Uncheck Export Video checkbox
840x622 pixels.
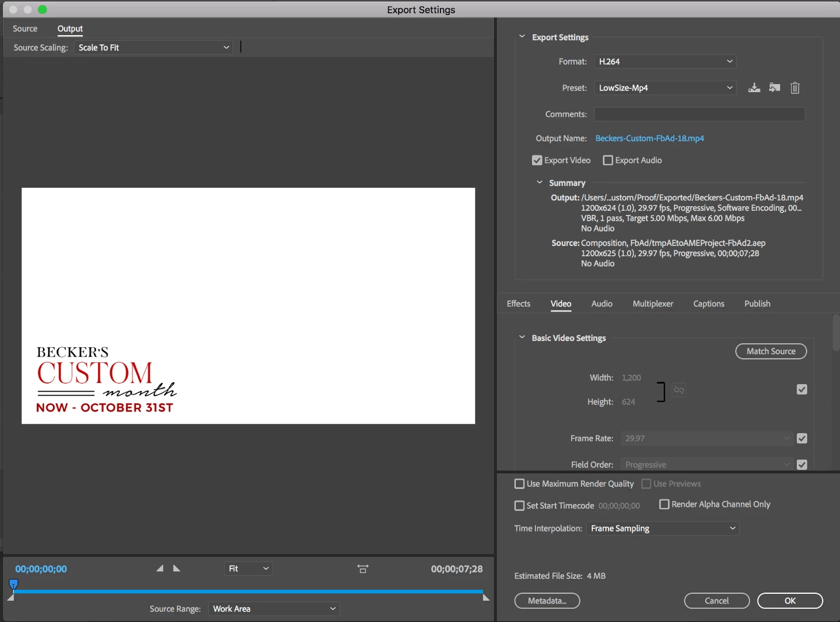[x=537, y=160]
